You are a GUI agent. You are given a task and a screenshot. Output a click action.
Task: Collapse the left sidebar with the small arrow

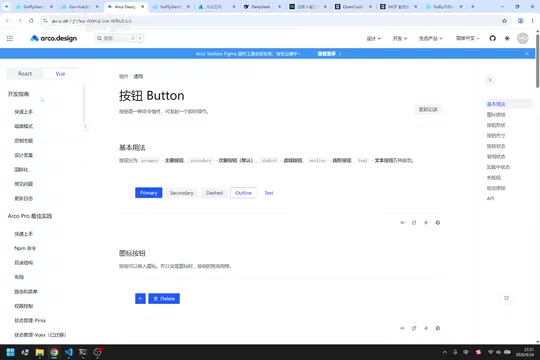[x=85, y=126]
